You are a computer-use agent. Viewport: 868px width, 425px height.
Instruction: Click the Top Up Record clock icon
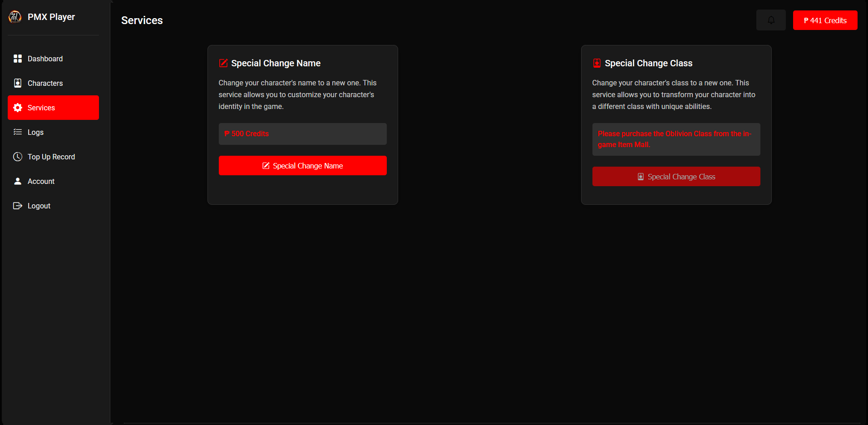click(18, 157)
